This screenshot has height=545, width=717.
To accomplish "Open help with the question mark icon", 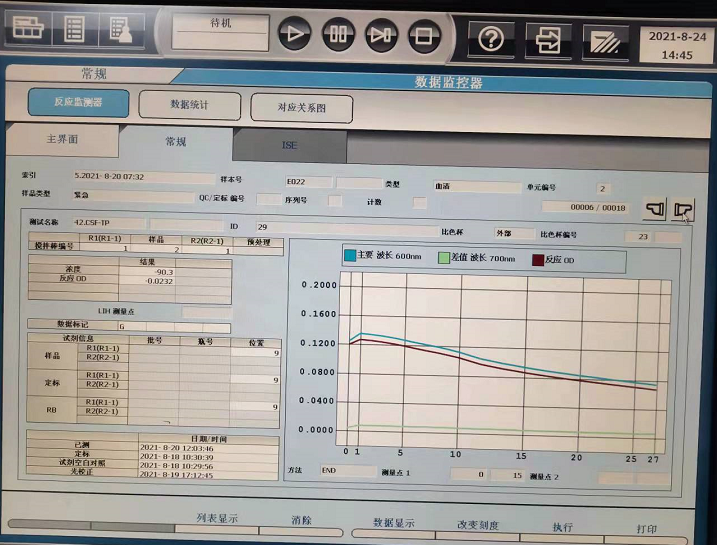I will pyautogui.click(x=491, y=39).
